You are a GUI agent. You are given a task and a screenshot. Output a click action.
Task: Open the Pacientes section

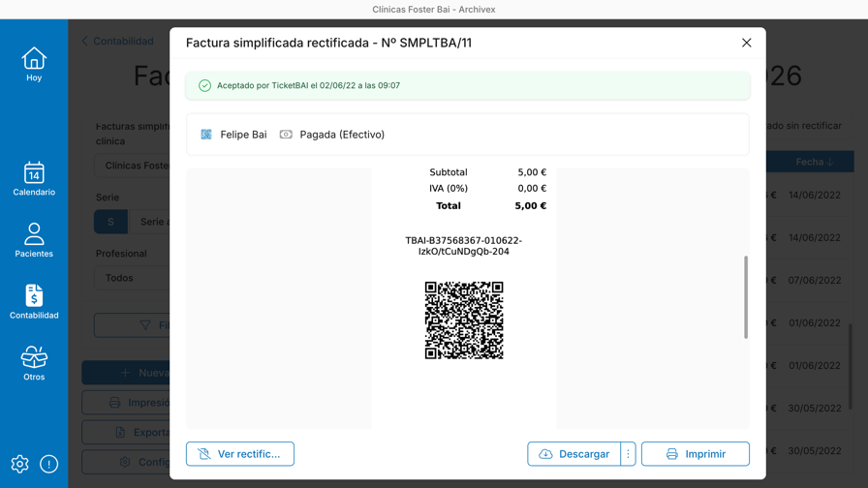point(34,240)
